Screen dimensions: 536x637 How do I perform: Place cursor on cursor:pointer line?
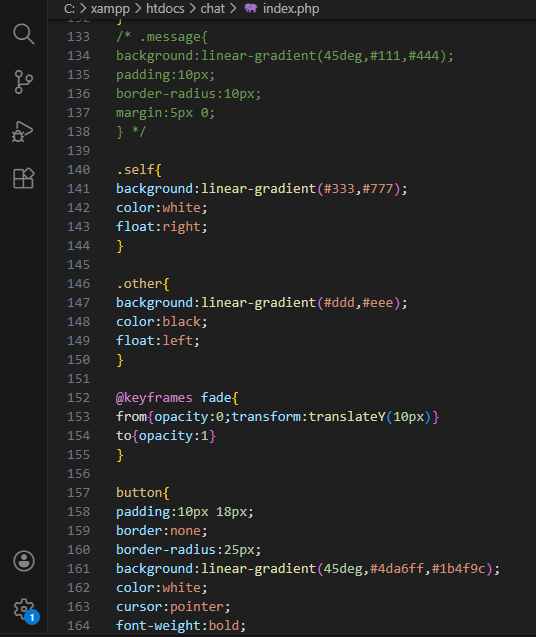[x=173, y=607]
